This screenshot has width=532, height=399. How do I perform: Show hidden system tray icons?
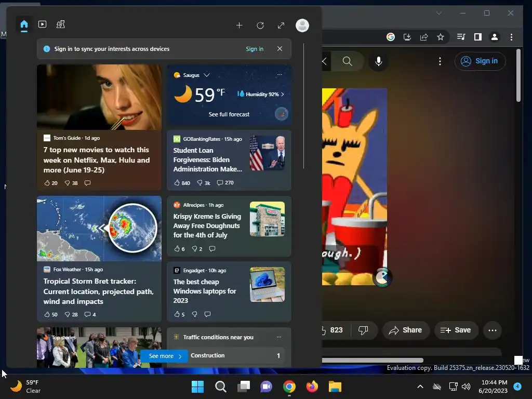click(420, 387)
